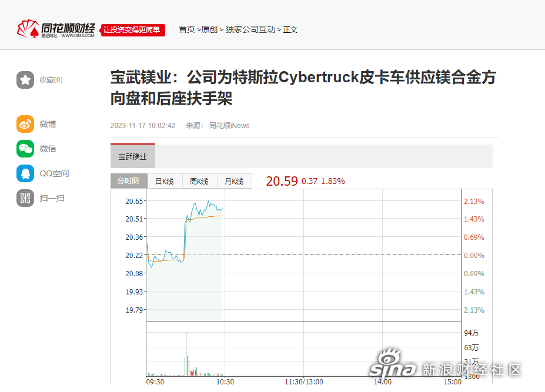
Task: Click the 微博 share label
Action: [48, 124]
